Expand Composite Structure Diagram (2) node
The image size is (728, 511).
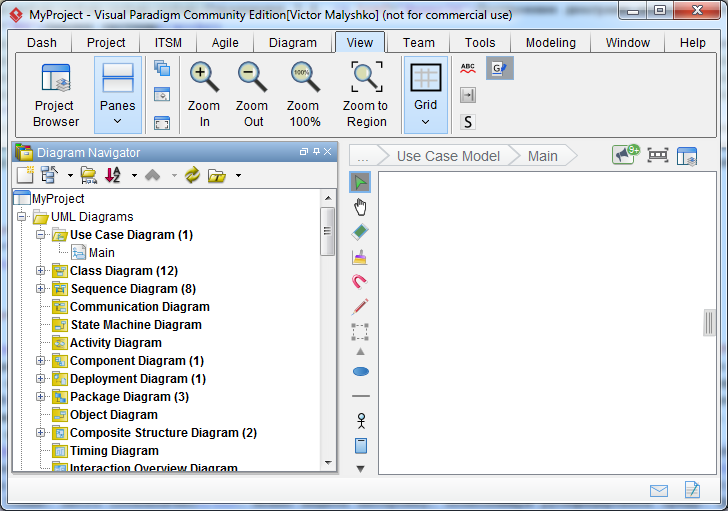pos(40,433)
